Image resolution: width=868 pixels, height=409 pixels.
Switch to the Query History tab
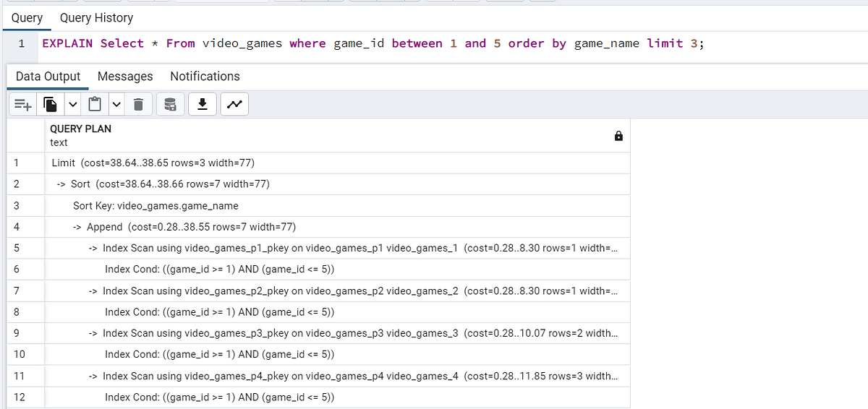[96, 17]
